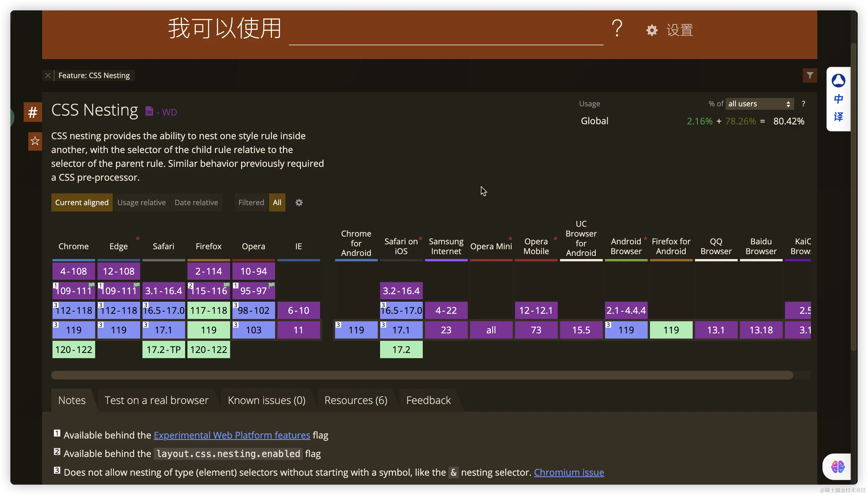Open the Known issues (0) tab
Screen dimensions: 868x495
[x=266, y=400]
